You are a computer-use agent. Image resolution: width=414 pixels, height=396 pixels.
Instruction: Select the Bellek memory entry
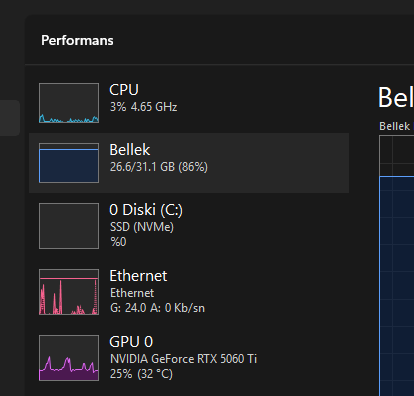coord(189,163)
